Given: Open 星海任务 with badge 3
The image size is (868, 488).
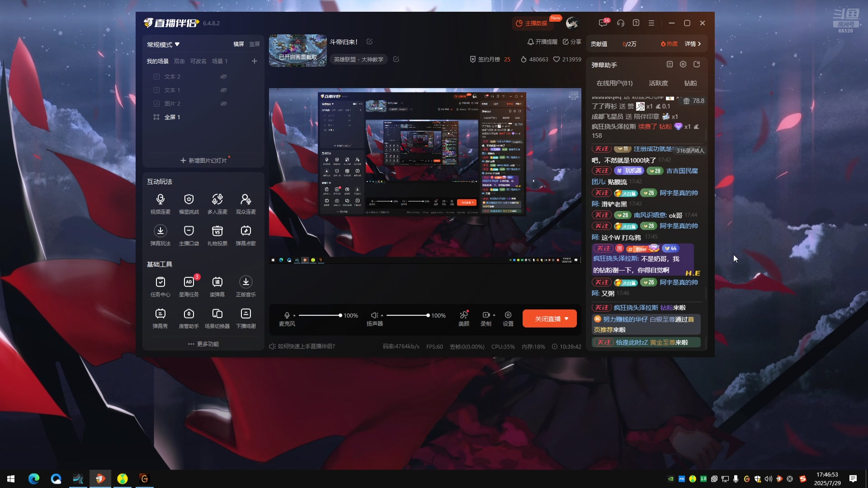Looking at the screenshot, I should tap(189, 286).
